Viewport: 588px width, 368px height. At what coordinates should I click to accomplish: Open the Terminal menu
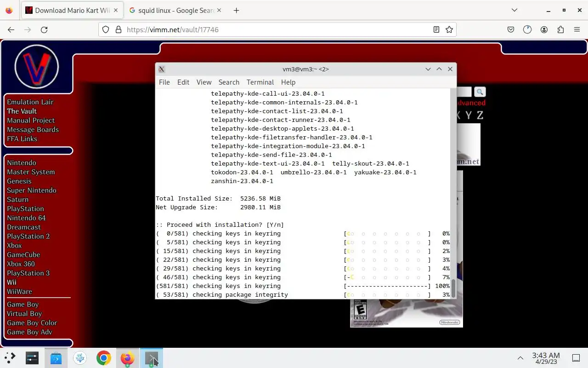[x=260, y=82]
